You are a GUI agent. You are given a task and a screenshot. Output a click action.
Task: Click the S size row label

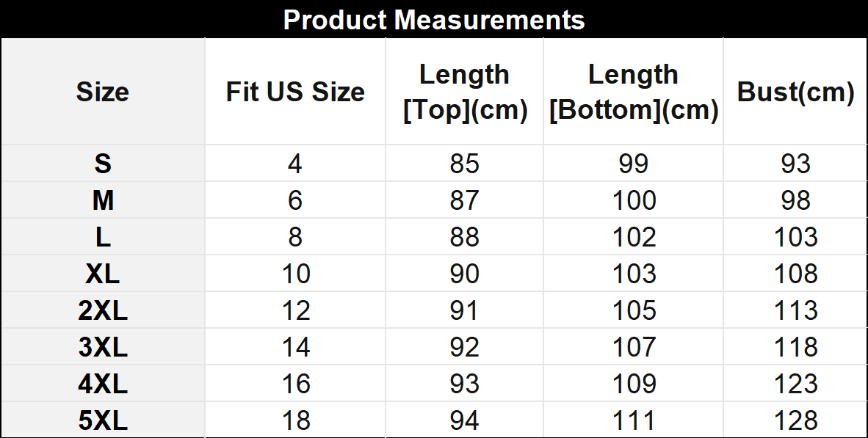tap(102, 164)
